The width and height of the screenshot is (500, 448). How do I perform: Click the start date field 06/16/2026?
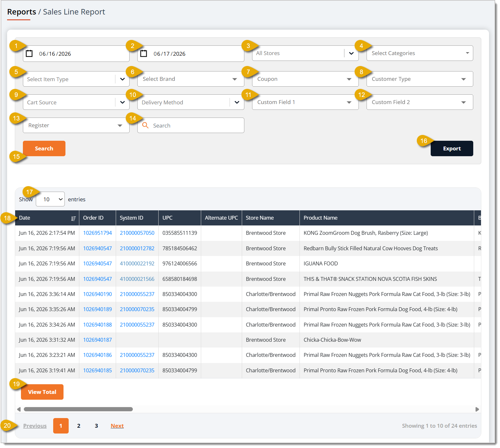(x=76, y=53)
